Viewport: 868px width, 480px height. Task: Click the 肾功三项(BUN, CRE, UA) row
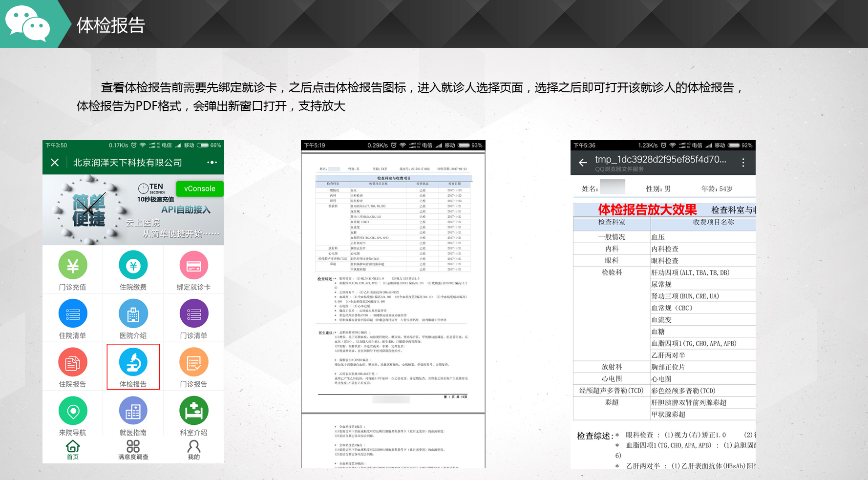click(x=703, y=296)
